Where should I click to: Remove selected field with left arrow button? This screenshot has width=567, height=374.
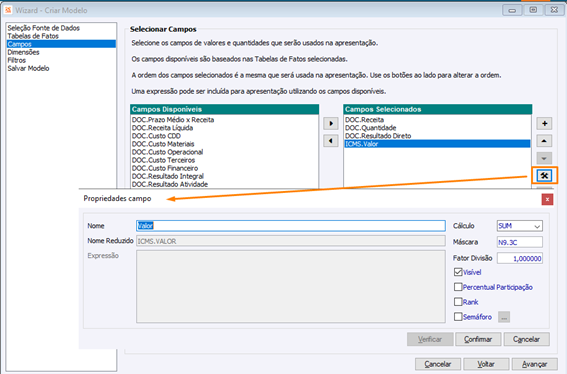pos(331,141)
